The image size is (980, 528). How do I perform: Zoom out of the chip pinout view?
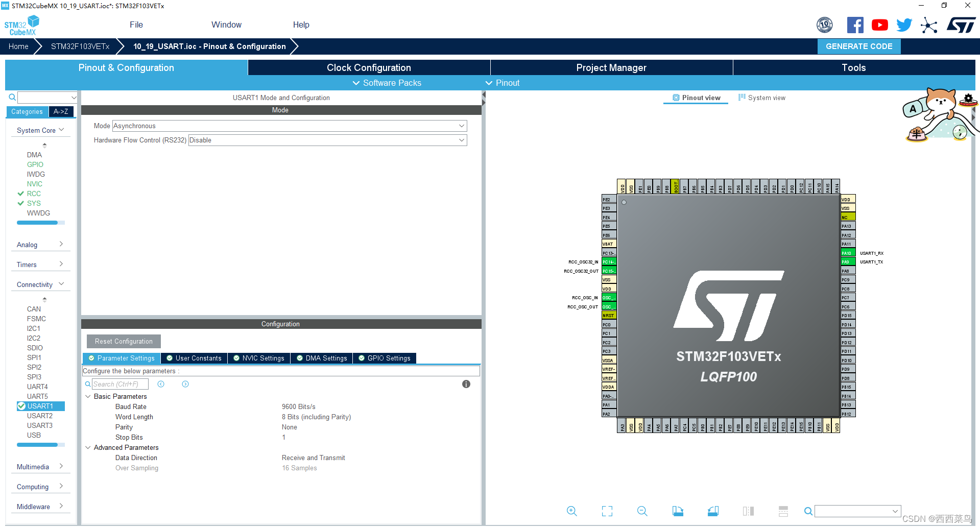[x=642, y=511]
